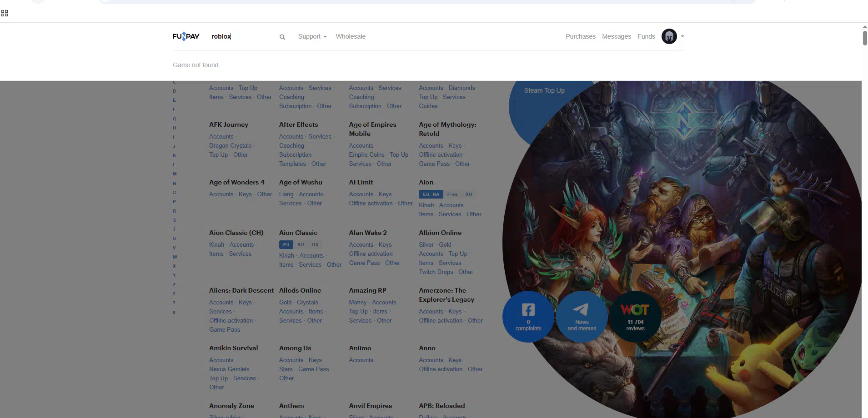Open the user avatar menu
Screen dimensions: 868x418
point(669,36)
